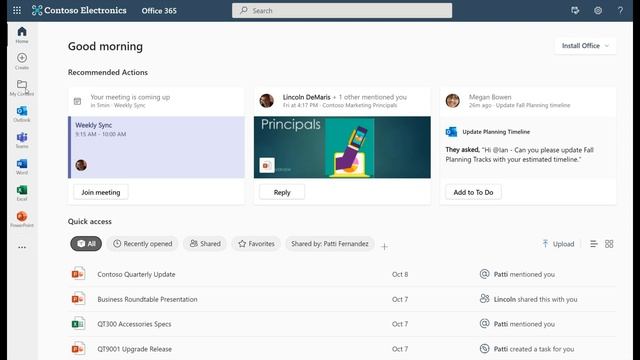
Task: Click attendee avatar in Weekly Sync card
Action: click(x=81, y=165)
